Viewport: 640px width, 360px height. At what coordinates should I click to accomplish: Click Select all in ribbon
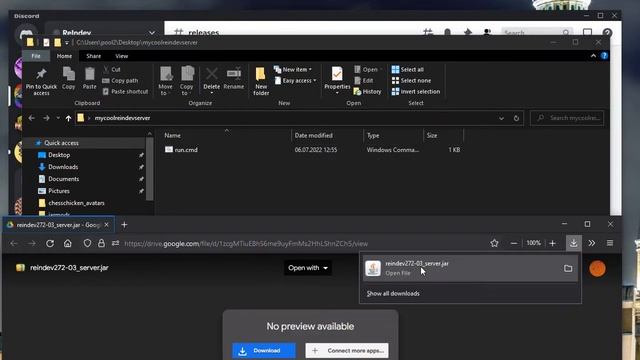click(408, 69)
